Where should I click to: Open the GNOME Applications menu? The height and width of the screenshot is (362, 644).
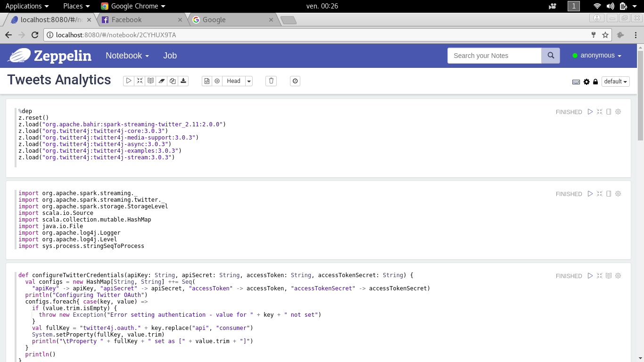pyautogui.click(x=27, y=6)
